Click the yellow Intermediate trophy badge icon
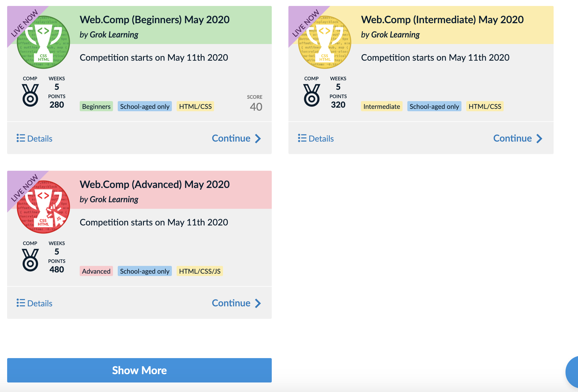 [325, 42]
